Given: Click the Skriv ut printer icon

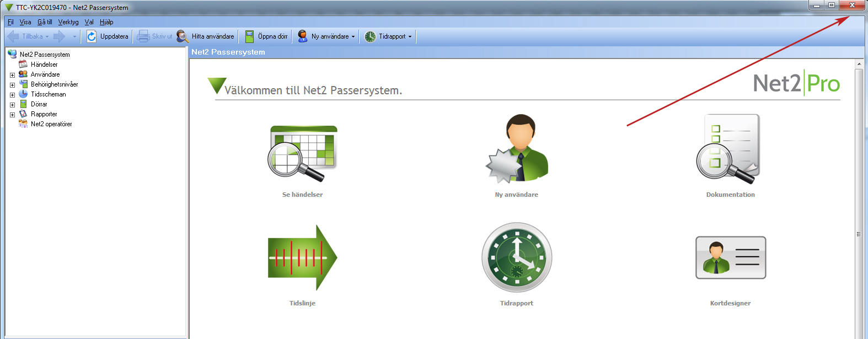Looking at the screenshot, I should [x=143, y=36].
